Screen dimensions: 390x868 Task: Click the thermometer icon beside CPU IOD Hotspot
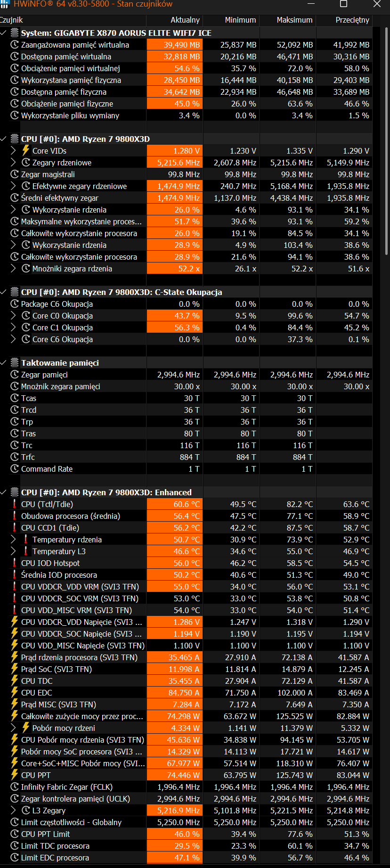pos(15,563)
